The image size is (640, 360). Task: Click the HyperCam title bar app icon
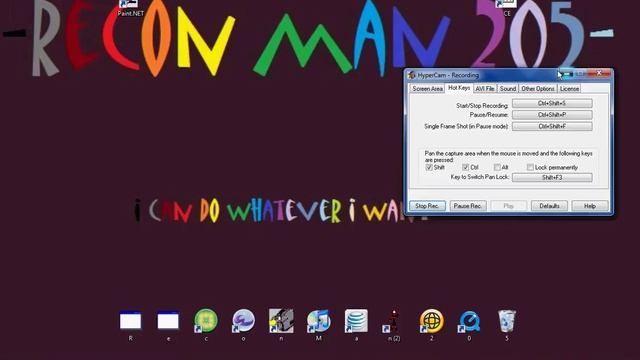411,75
